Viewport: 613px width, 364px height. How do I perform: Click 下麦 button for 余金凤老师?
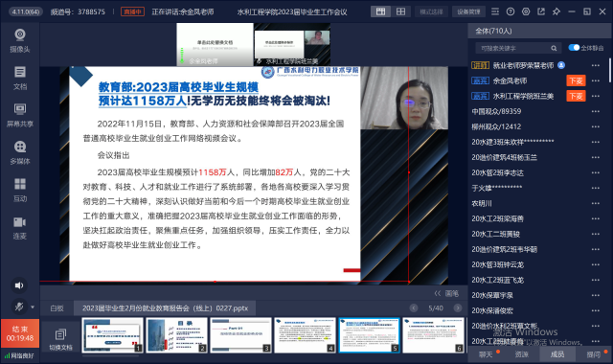[576, 80]
